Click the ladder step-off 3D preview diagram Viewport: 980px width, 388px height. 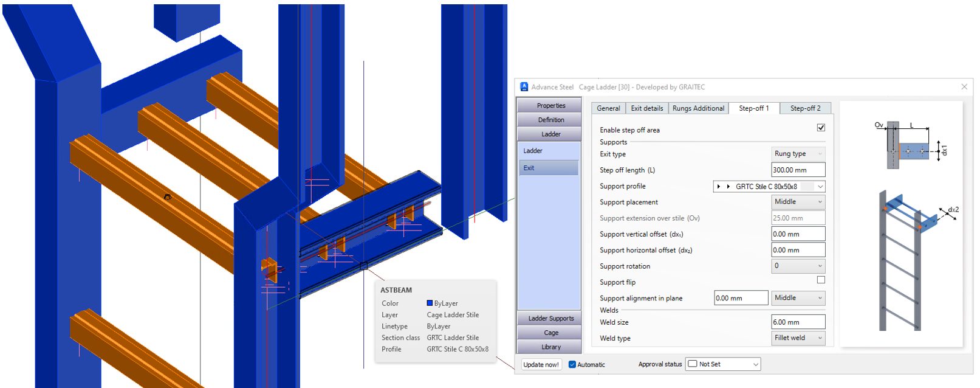[x=917, y=262]
